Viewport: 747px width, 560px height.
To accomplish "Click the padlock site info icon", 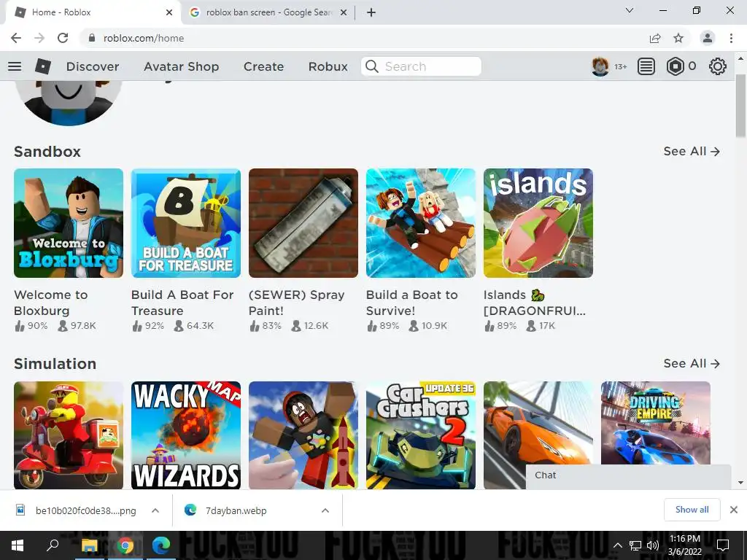I will (92, 38).
